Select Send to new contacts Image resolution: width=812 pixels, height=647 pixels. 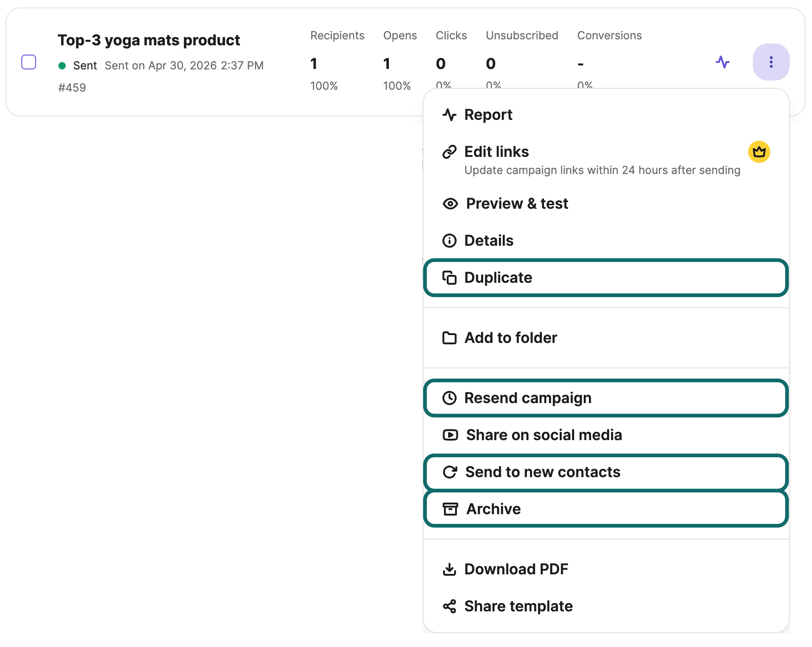pos(606,472)
